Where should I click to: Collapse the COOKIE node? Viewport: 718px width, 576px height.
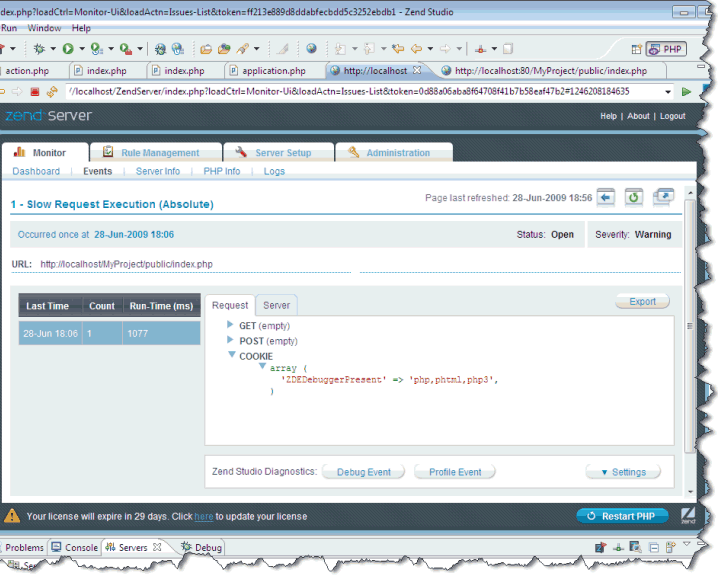coord(231,356)
